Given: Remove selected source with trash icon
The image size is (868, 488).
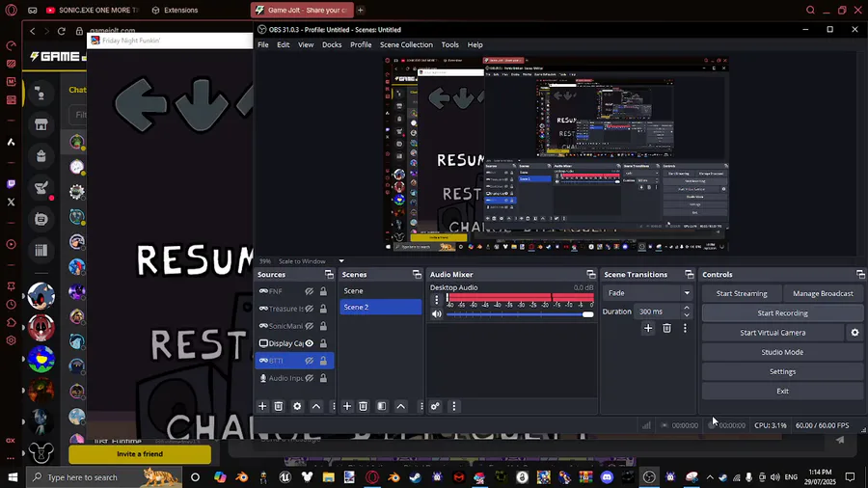Looking at the screenshot, I should click(x=279, y=407).
